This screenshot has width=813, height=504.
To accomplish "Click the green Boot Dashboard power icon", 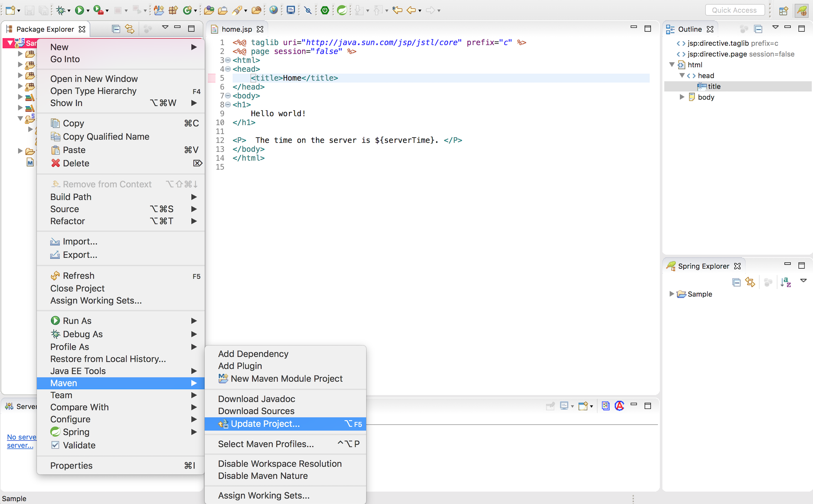I will tap(325, 10).
